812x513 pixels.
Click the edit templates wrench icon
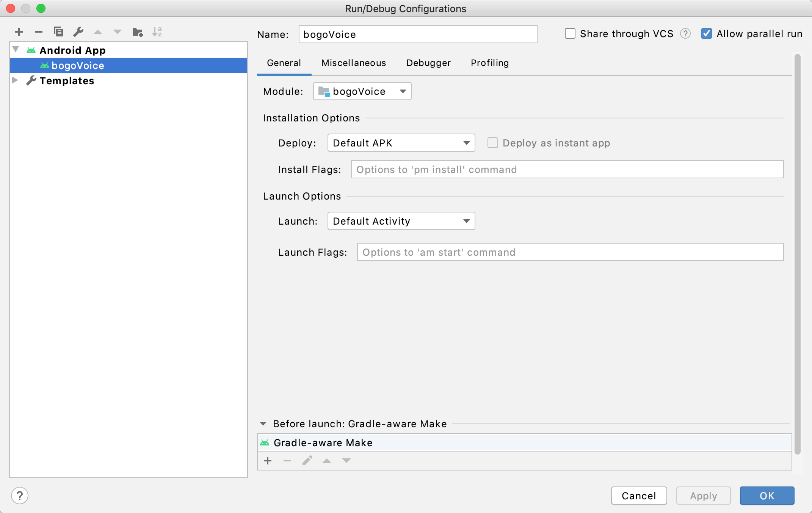pyautogui.click(x=78, y=32)
